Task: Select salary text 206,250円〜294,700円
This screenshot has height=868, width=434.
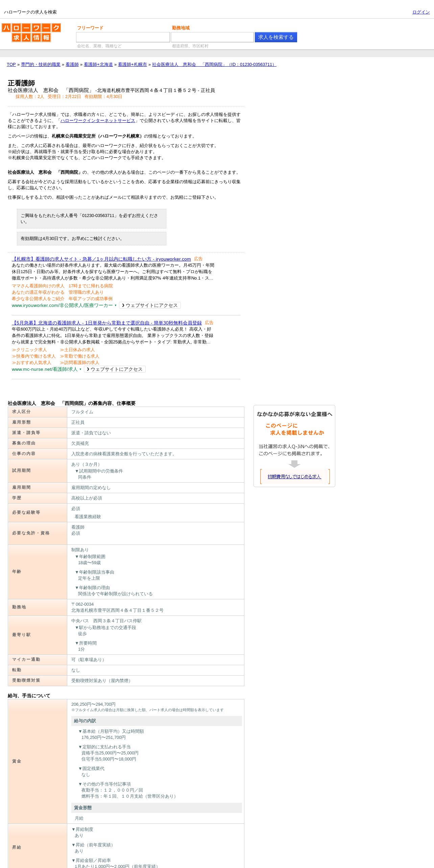Action: click(93, 704)
